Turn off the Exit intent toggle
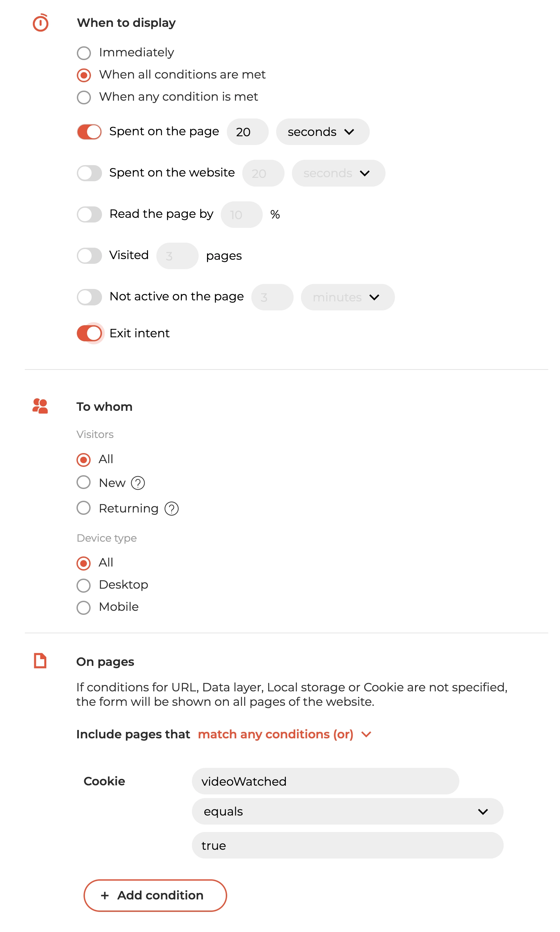560x932 pixels. pos(90,333)
